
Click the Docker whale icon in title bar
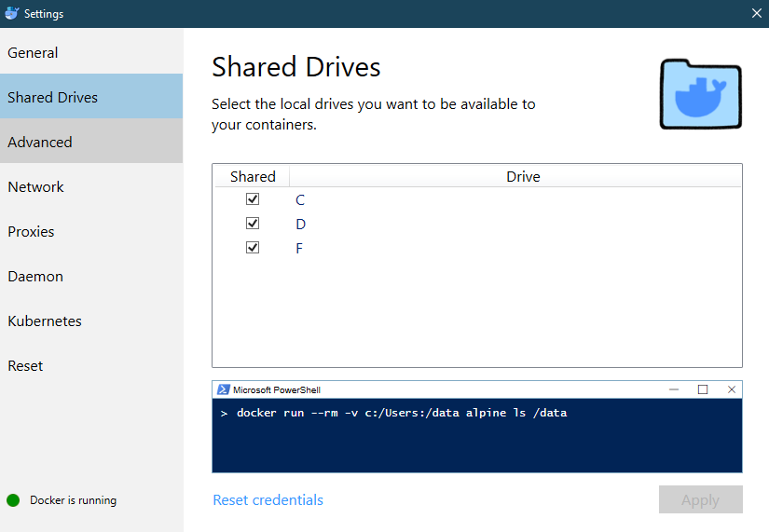pos(12,13)
